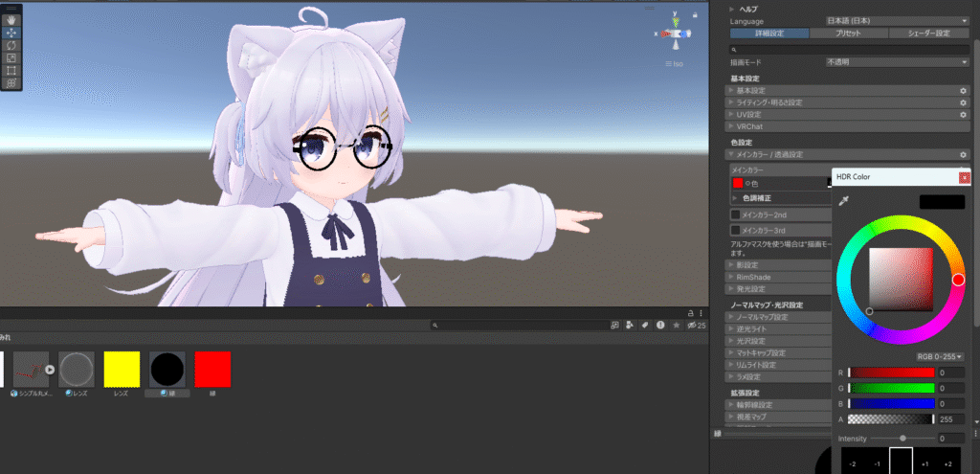Switch to the 詳細設定 tab
This screenshot has height=474, width=980.
point(768,34)
